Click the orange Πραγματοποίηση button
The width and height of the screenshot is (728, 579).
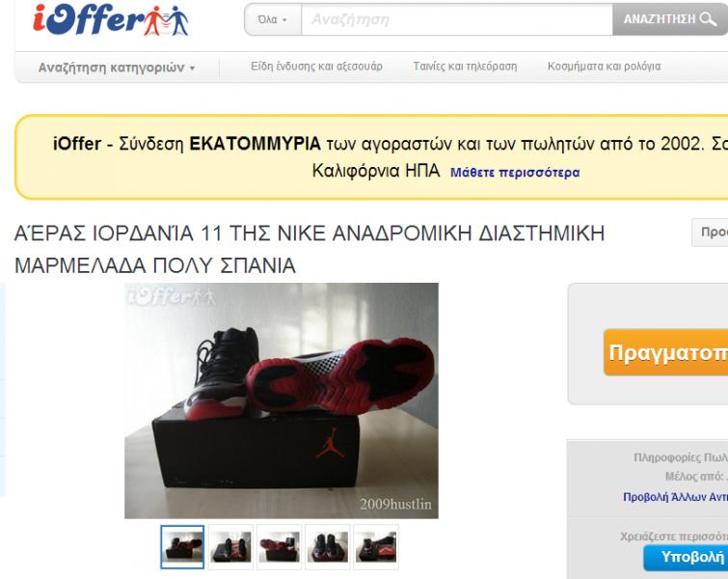pyautogui.click(x=665, y=352)
